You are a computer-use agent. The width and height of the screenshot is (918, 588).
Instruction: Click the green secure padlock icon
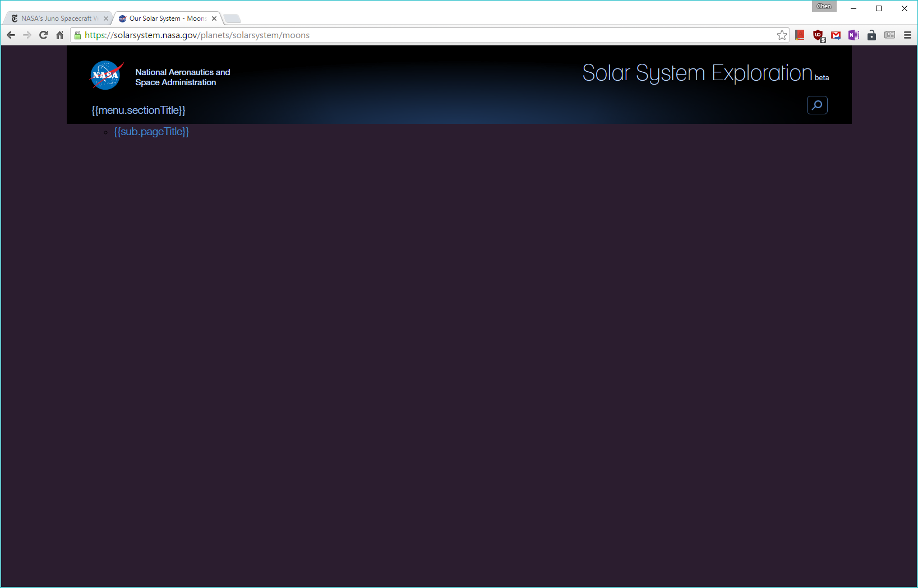(x=77, y=35)
